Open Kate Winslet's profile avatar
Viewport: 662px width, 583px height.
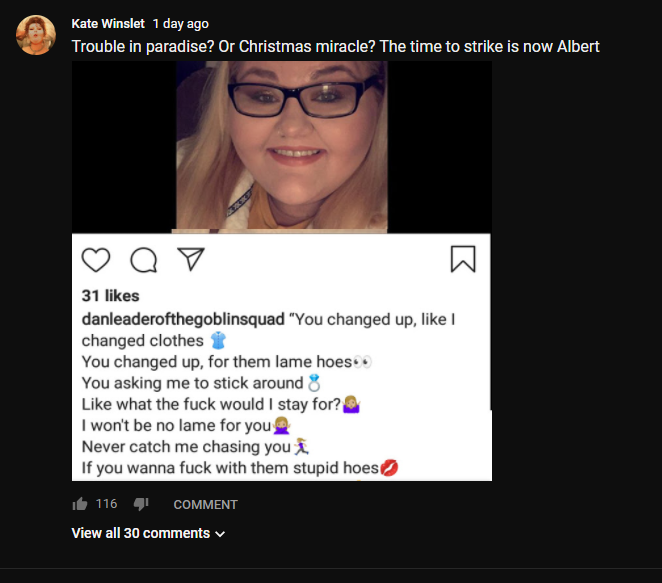[36, 35]
